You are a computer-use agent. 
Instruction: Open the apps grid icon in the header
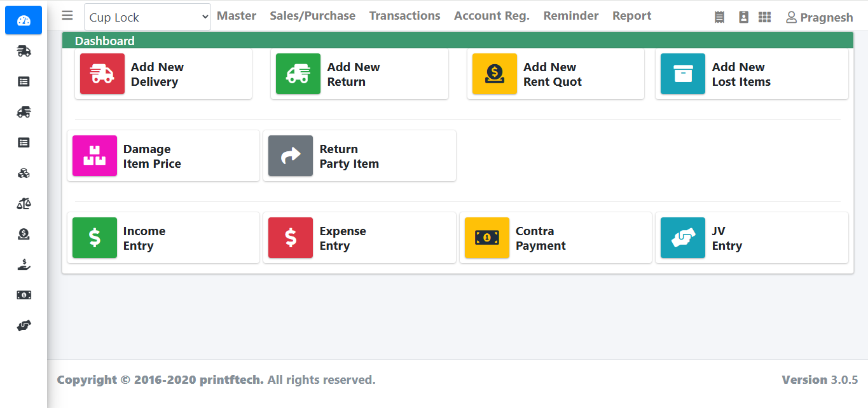764,17
